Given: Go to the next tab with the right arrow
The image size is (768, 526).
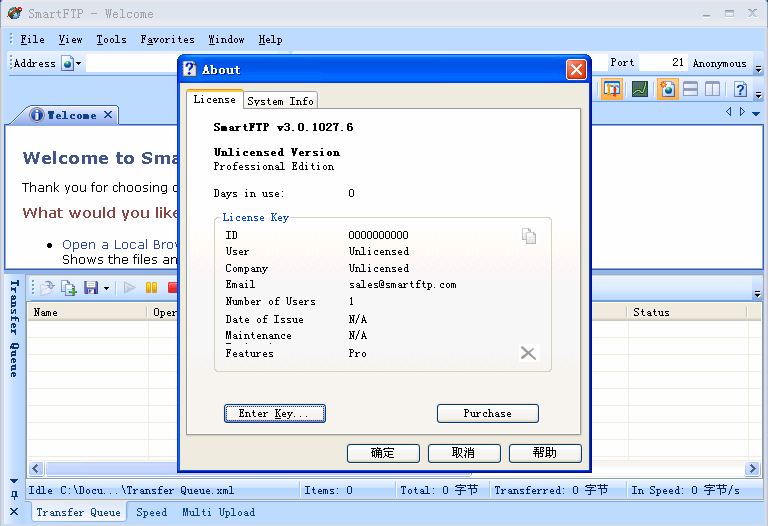Looking at the screenshot, I should point(742,112).
